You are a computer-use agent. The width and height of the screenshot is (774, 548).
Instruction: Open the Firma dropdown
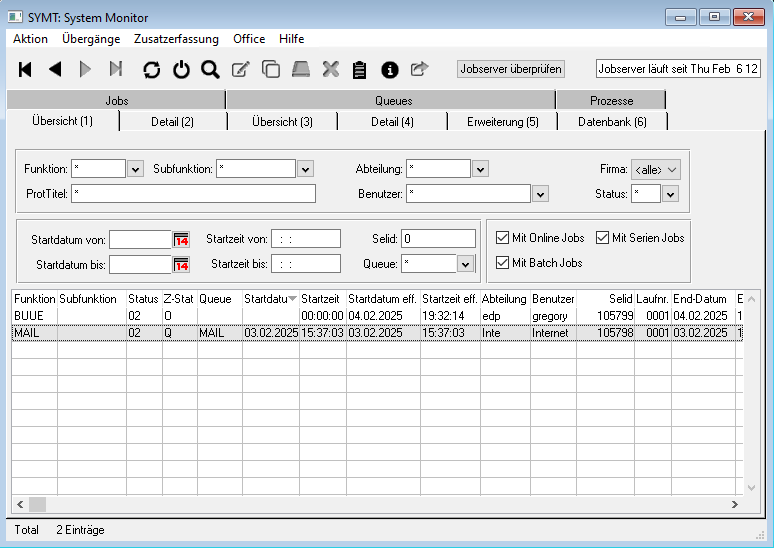tap(655, 169)
